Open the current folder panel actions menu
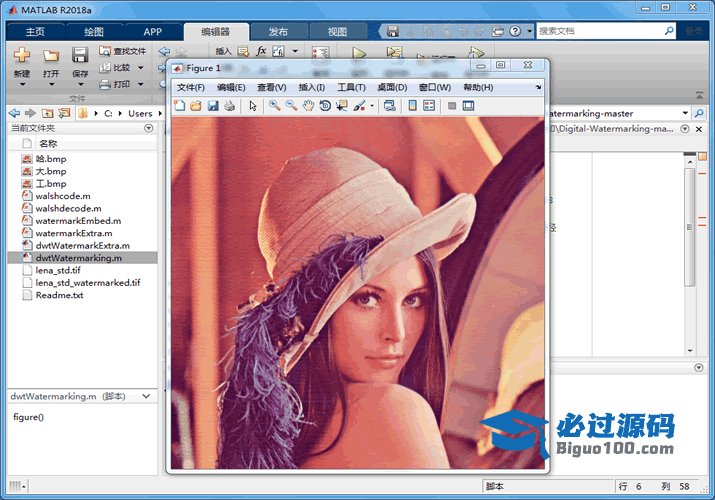The image size is (715, 500). [x=149, y=128]
